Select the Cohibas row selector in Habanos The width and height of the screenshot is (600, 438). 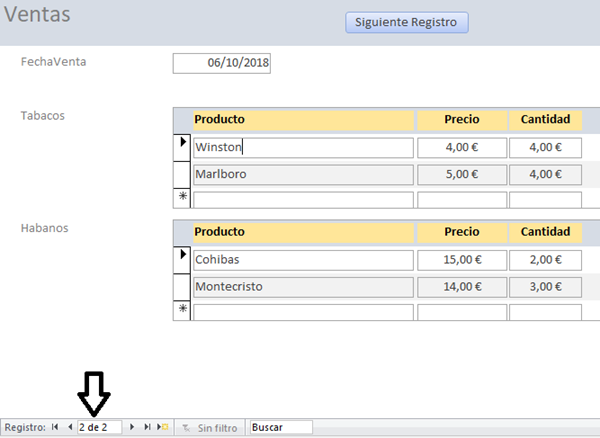pyautogui.click(x=182, y=260)
